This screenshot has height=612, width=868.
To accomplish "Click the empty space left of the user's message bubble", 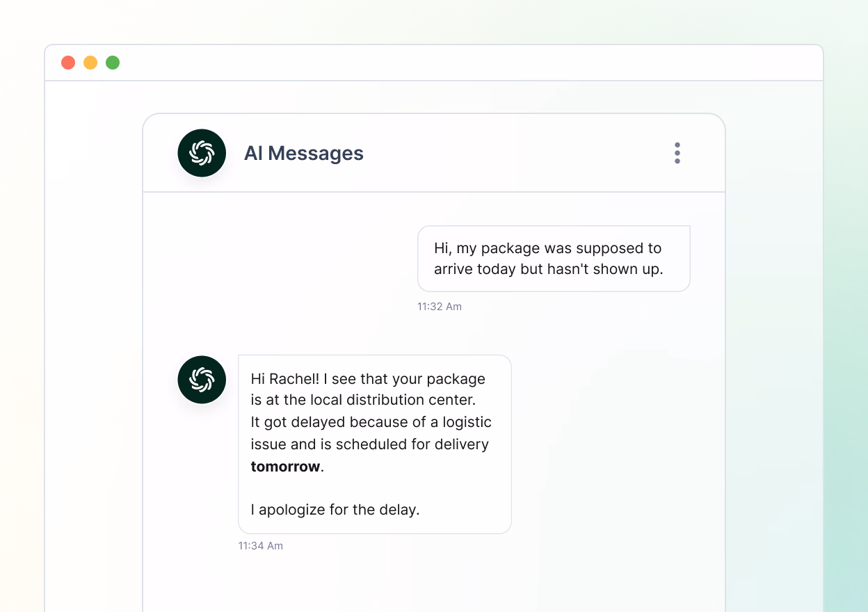I will (x=278, y=259).
